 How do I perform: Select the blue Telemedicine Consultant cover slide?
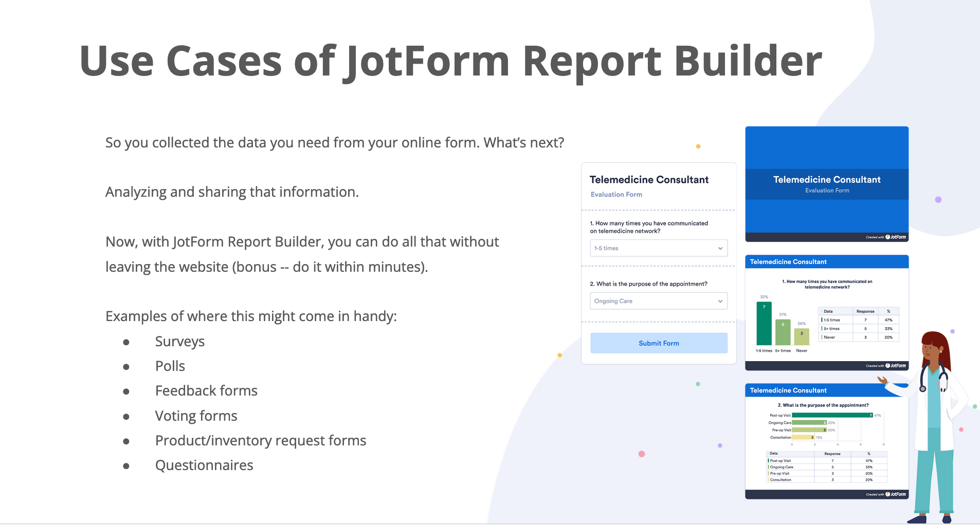coord(827,184)
